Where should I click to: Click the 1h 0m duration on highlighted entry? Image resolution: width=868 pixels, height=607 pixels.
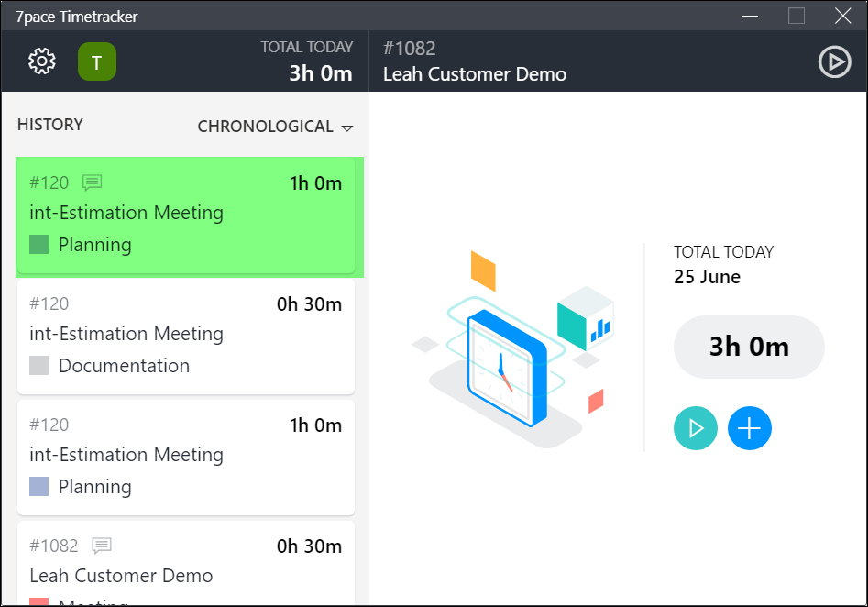[x=315, y=183]
